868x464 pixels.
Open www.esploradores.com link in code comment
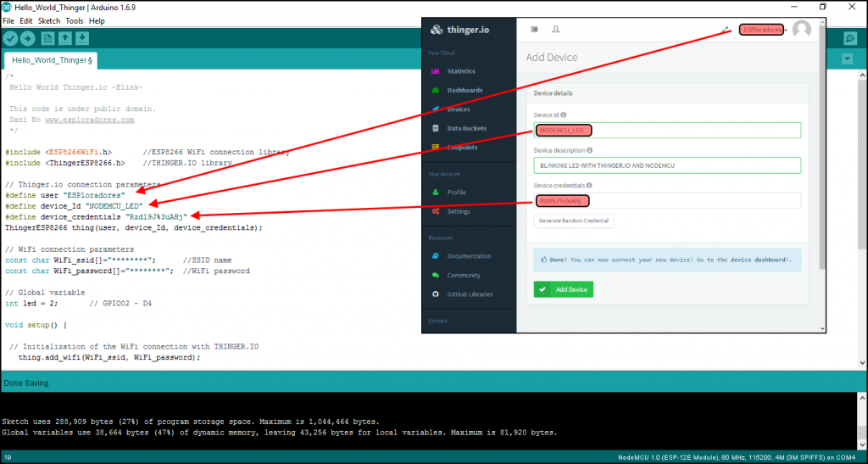(x=89, y=120)
